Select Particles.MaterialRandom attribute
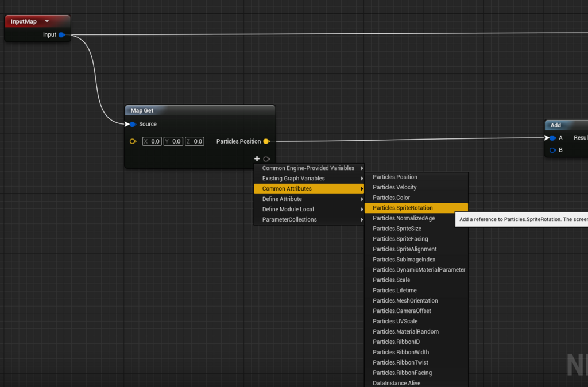The width and height of the screenshot is (588, 387). (416, 331)
